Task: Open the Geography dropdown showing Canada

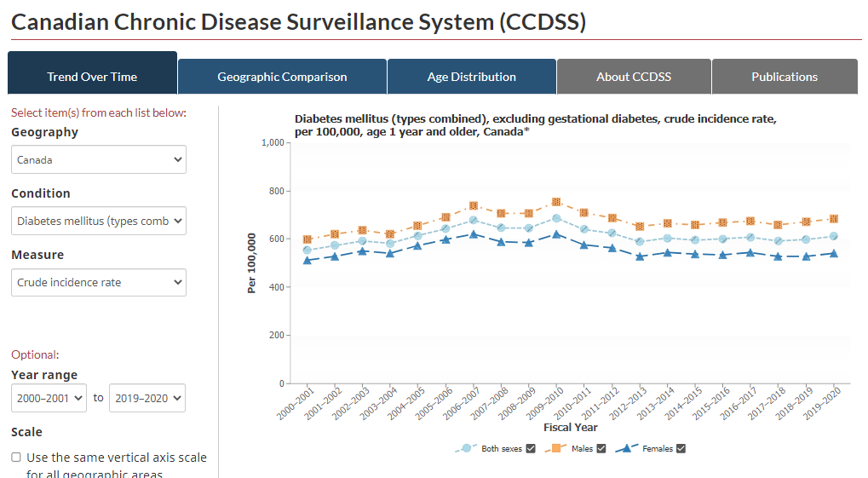Action: 99,159
